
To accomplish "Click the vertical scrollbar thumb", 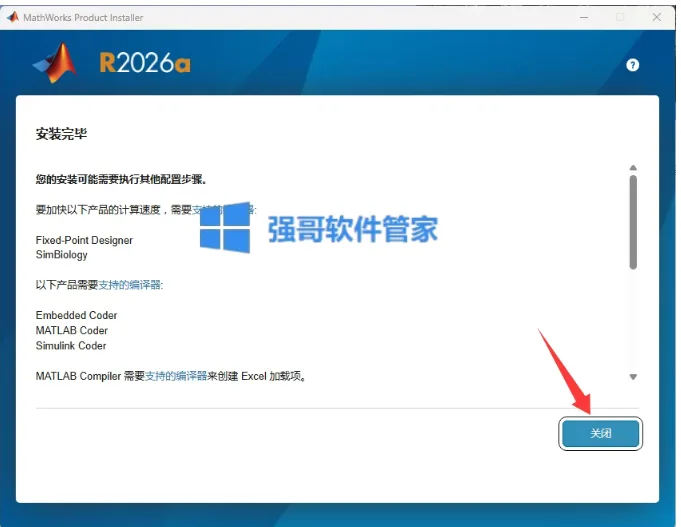I will pos(633,222).
